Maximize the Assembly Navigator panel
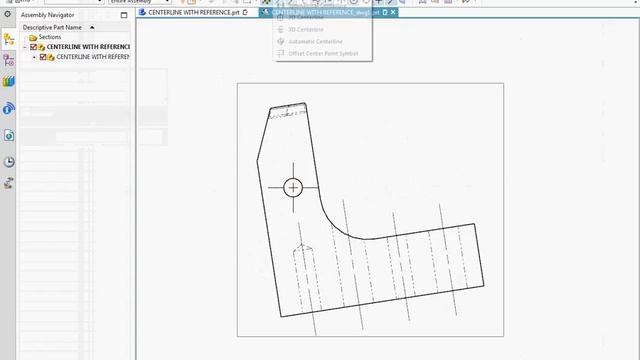 coord(124,15)
